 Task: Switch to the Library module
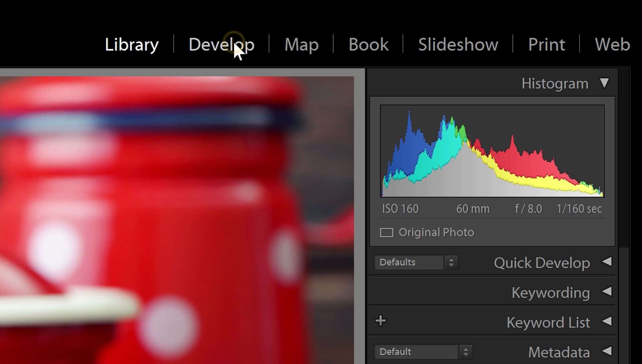132,44
